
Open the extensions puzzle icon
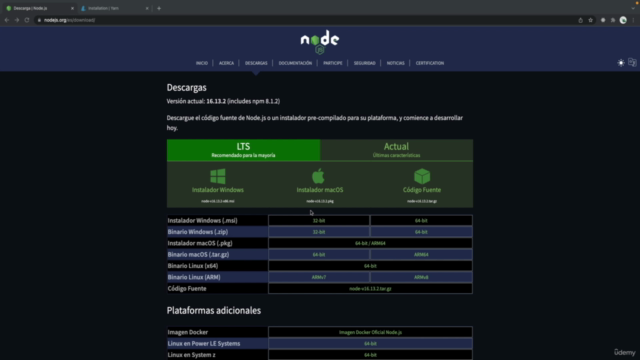[613, 20]
